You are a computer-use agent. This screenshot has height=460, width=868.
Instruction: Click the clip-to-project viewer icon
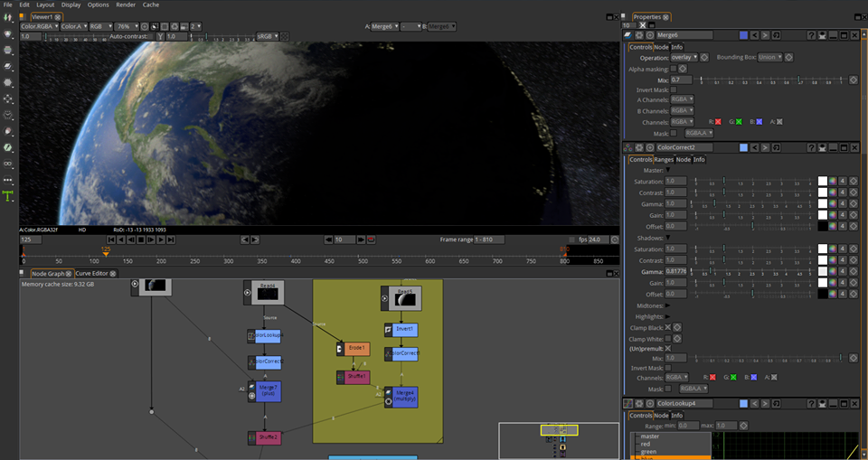[155, 26]
